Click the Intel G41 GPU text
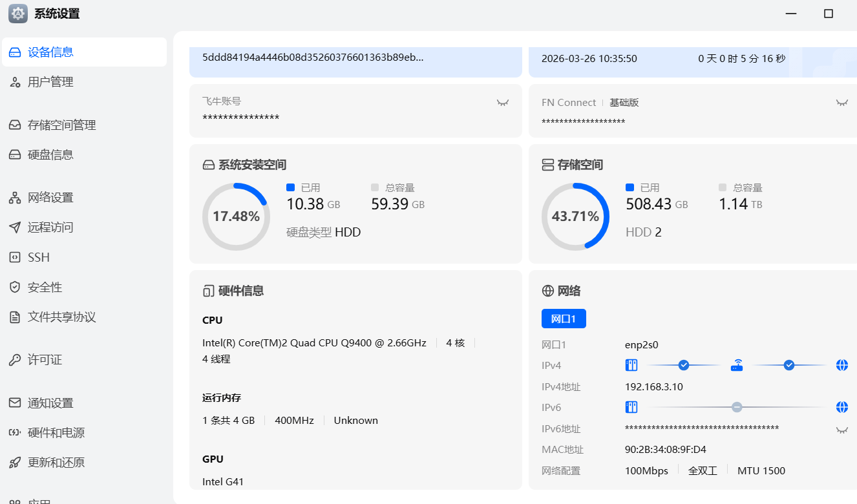This screenshot has width=857, height=504. [223, 481]
